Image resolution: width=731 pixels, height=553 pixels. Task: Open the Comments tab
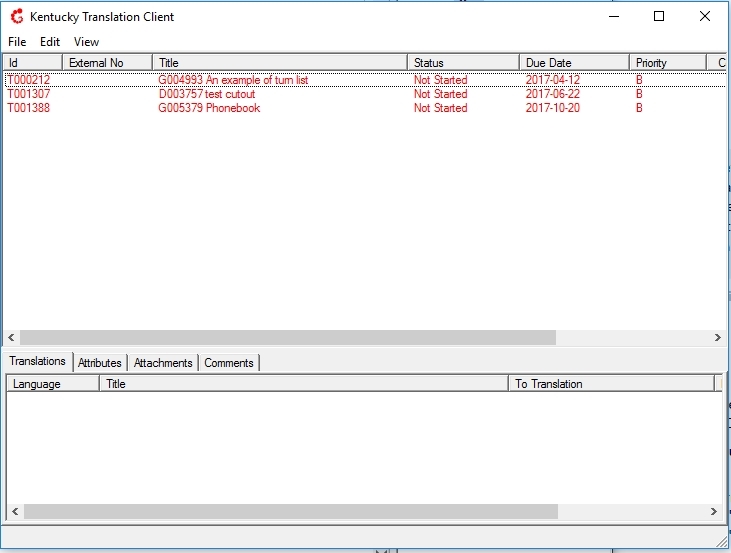click(229, 363)
